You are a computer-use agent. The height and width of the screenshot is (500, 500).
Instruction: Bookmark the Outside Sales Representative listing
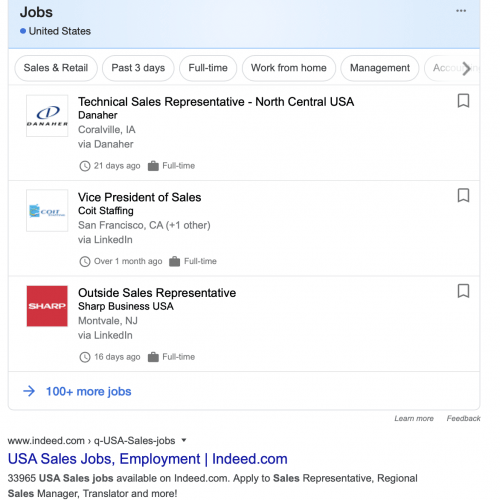(x=463, y=291)
